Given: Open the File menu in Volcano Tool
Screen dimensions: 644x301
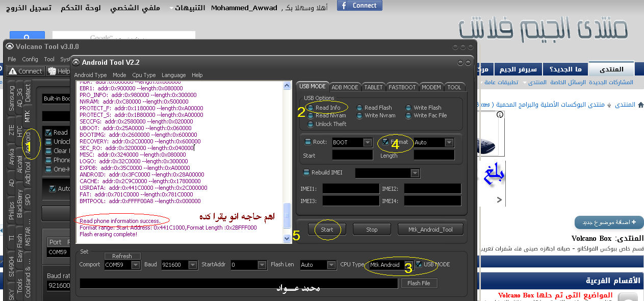Looking at the screenshot, I should coord(12,59).
